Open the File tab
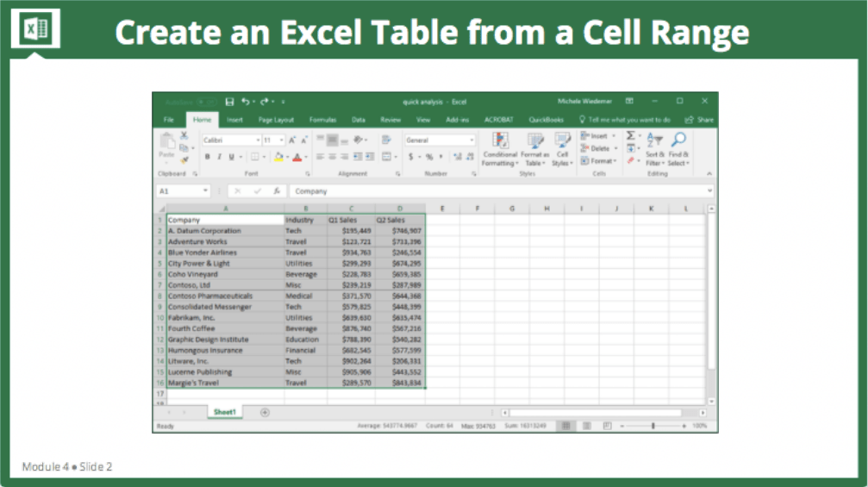This screenshot has width=868, height=487. [169, 120]
